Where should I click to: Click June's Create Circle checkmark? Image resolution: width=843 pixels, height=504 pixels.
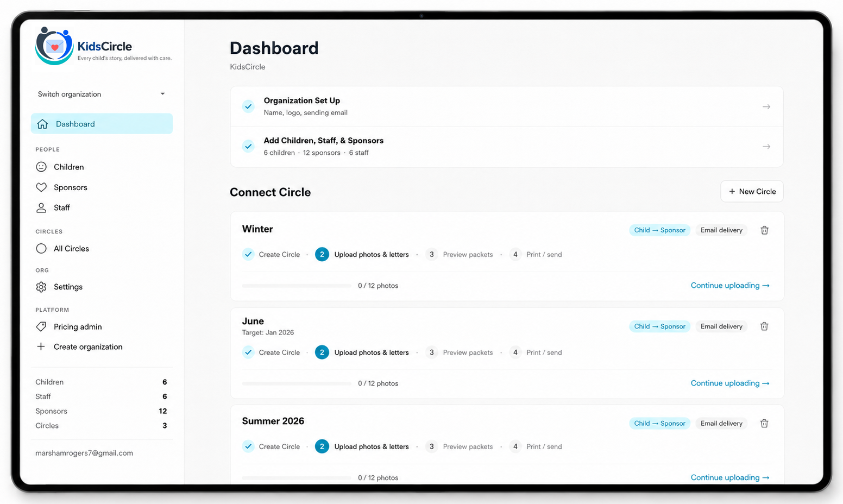(248, 352)
